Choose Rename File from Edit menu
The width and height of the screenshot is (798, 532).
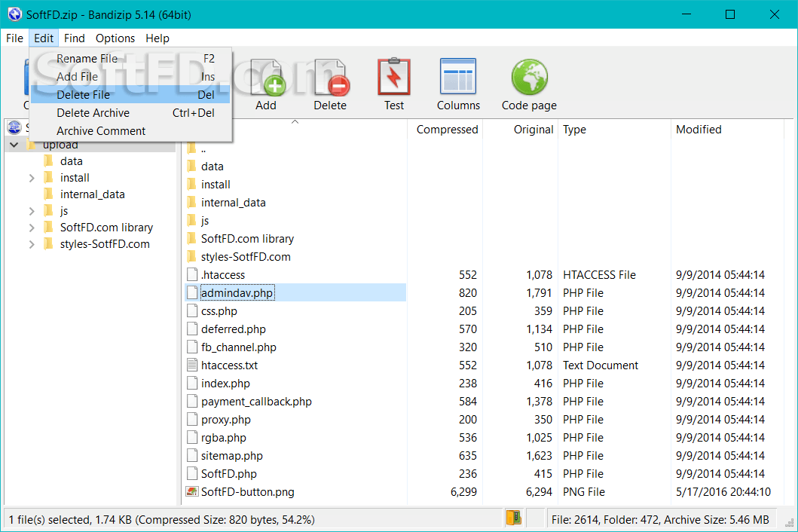click(130, 59)
